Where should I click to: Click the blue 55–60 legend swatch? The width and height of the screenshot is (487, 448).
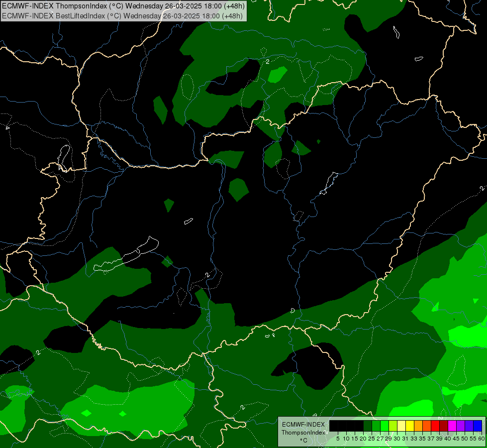478,426
